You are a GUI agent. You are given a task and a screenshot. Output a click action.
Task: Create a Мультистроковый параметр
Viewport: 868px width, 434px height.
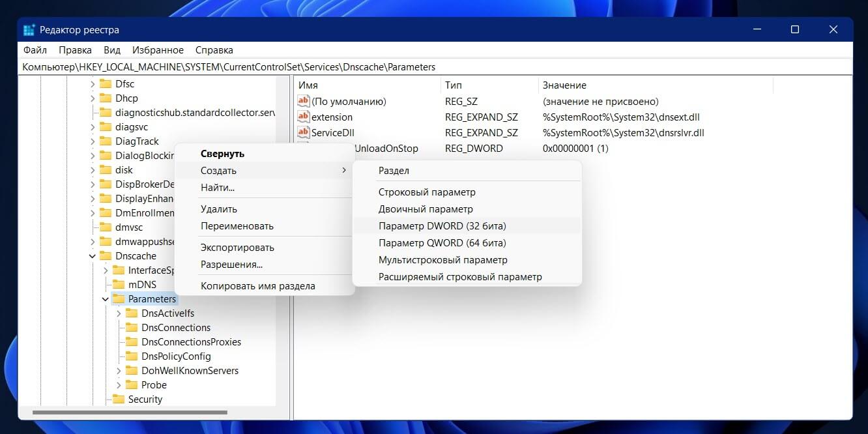(467, 260)
